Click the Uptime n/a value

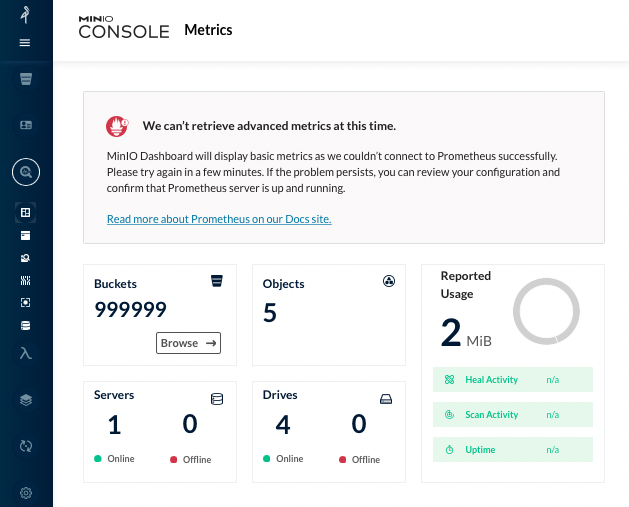pos(552,450)
